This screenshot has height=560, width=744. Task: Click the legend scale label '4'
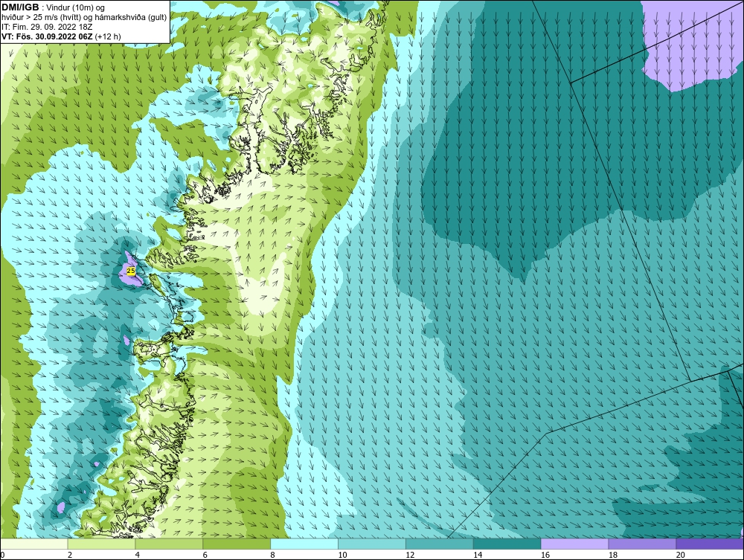[x=138, y=555]
